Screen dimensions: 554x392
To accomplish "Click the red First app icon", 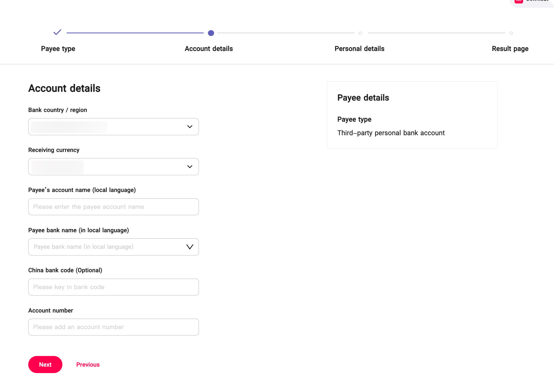I will point(519,1).
